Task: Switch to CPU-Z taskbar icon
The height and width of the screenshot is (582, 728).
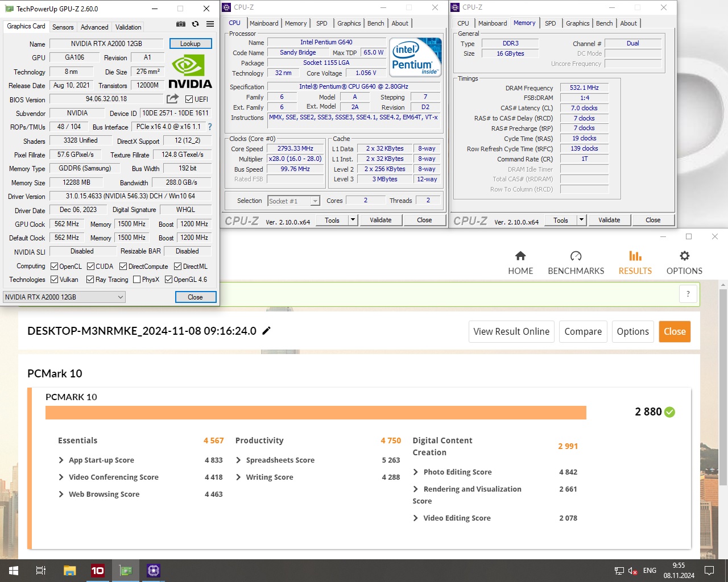Action: click(153, 571)
